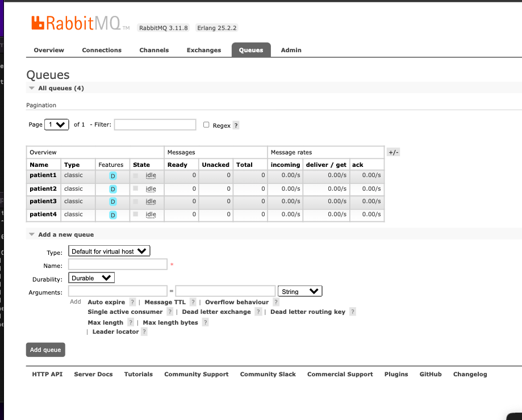
Task: Open the patient2 queue link
Action: click(43, 189)
